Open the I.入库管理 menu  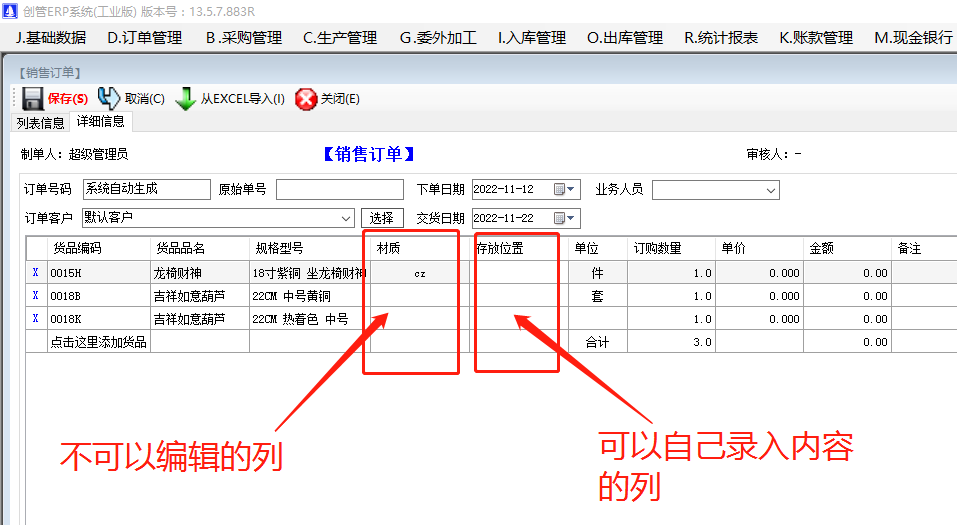pos(532,38)
